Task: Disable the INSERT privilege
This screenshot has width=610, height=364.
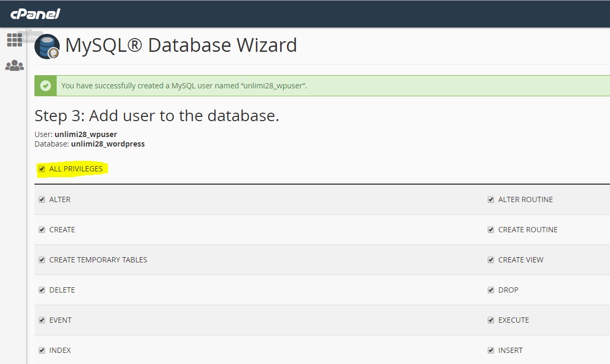Action: click(x=490, y=350)
